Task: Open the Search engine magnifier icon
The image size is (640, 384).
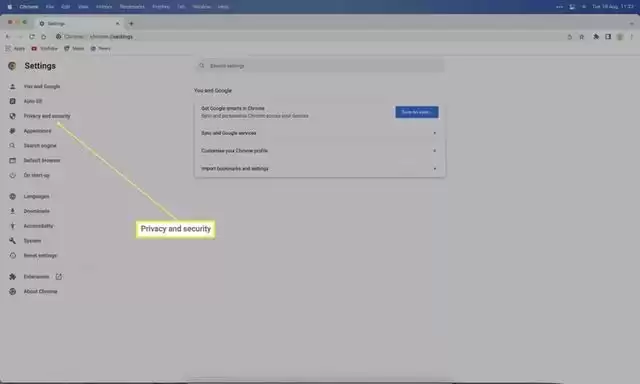Action: point(13,146)
